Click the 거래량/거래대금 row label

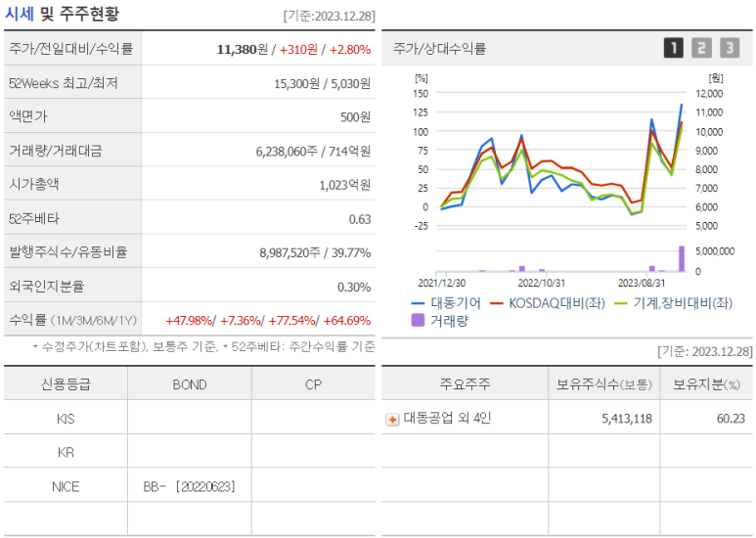(56, 151)
